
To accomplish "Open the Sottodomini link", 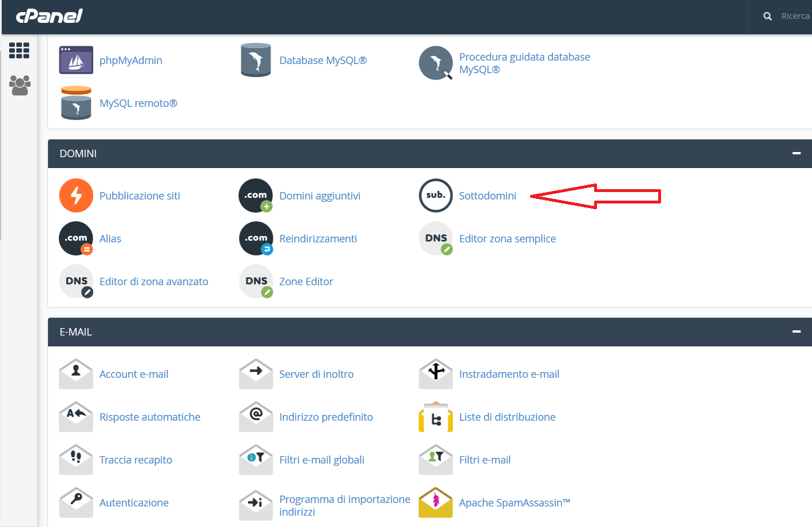I will tap(487, 195).
